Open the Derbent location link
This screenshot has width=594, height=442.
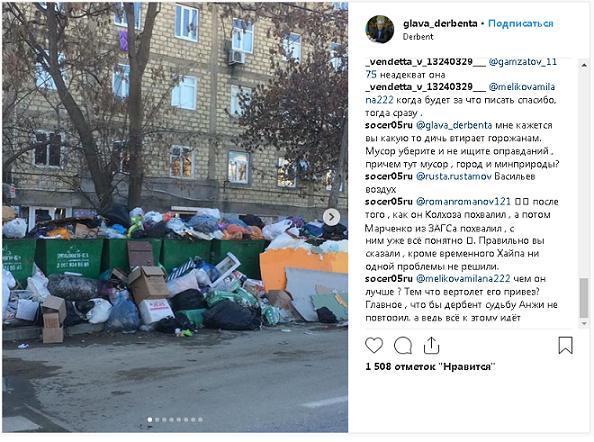pyautogui.click(x=418, y=37)
